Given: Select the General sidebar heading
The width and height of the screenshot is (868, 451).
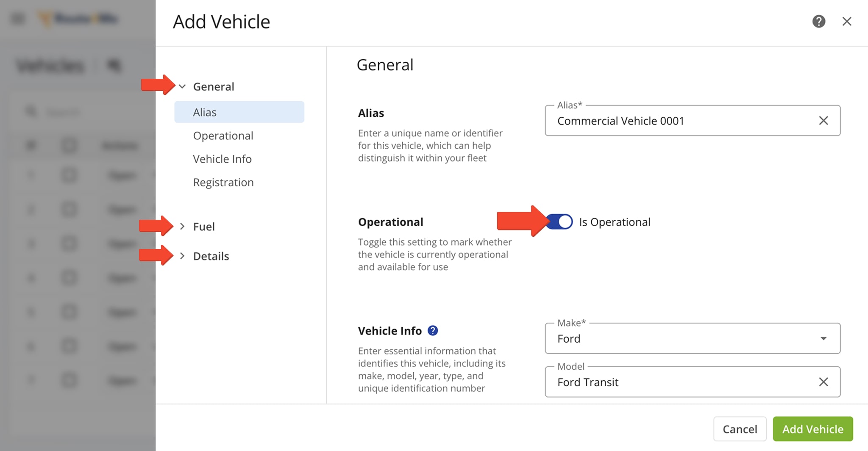Looking at the screenshot, I should pyautogui.click(x=214, y=86).
